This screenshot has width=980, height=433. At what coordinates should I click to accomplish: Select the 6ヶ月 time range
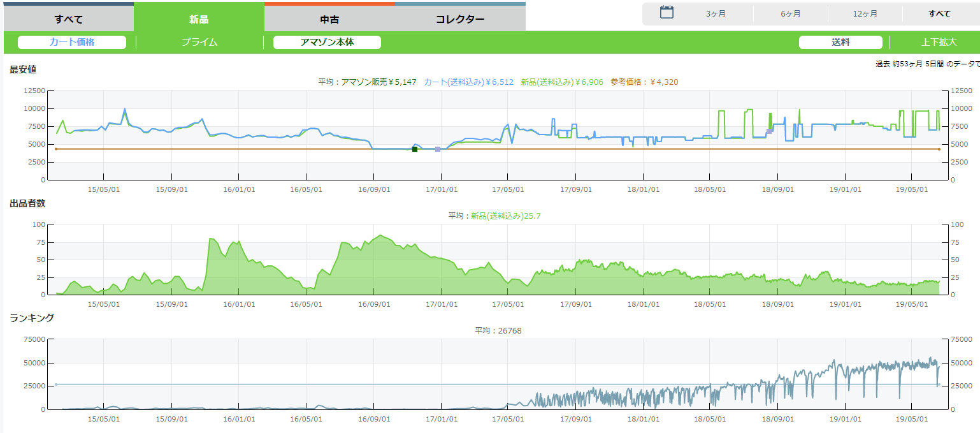(790, 14)
